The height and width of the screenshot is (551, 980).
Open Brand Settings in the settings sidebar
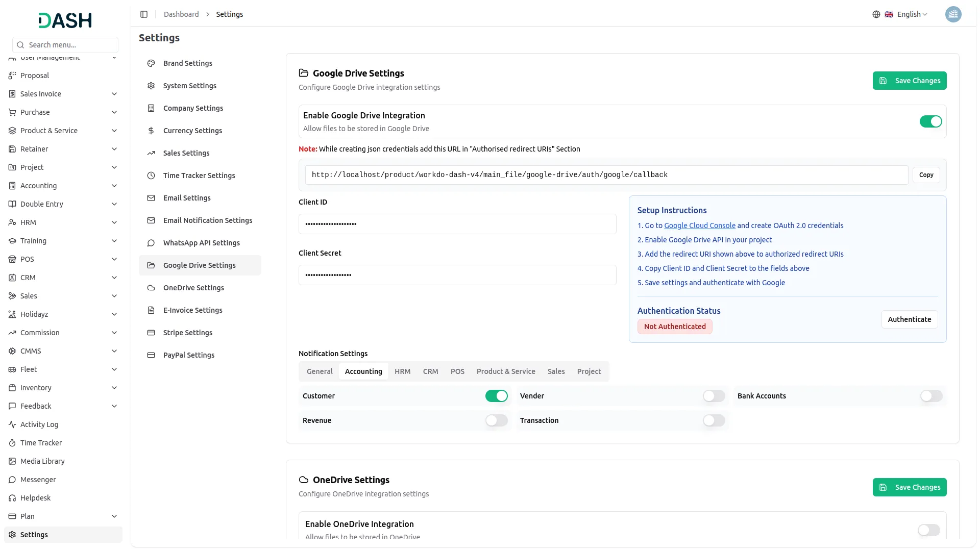(187, 63)
